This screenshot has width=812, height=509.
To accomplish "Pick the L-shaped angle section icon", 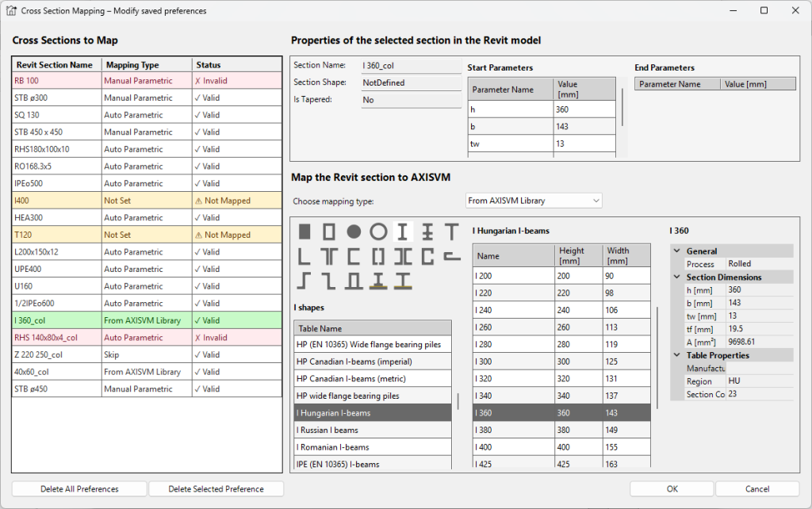I will pyautogui.click(x=305, y=256).
